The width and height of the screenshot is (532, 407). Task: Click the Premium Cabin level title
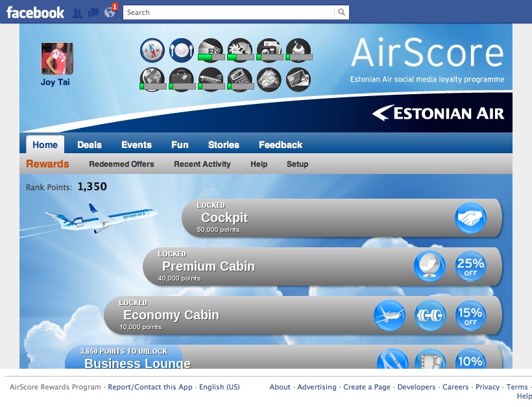coord(208,266)
